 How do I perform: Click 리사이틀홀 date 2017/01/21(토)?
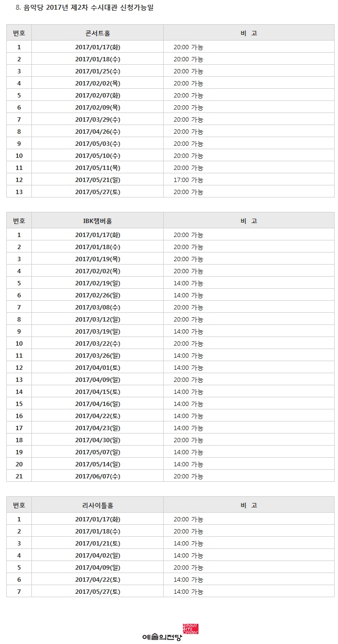click(x=98, y=544)
